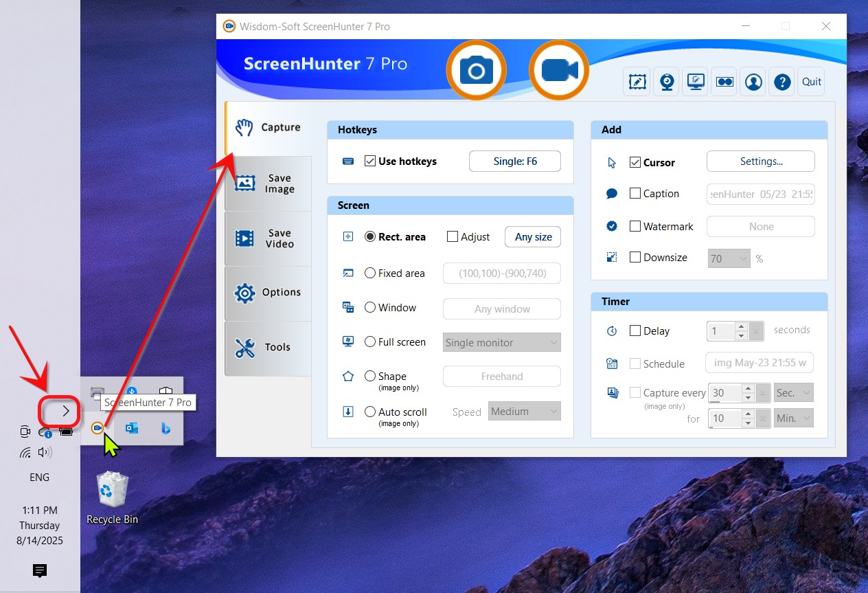Viewport: 868px width, 593px height.
Task: Expand the Single monitor dropdown
Action: 501,342
